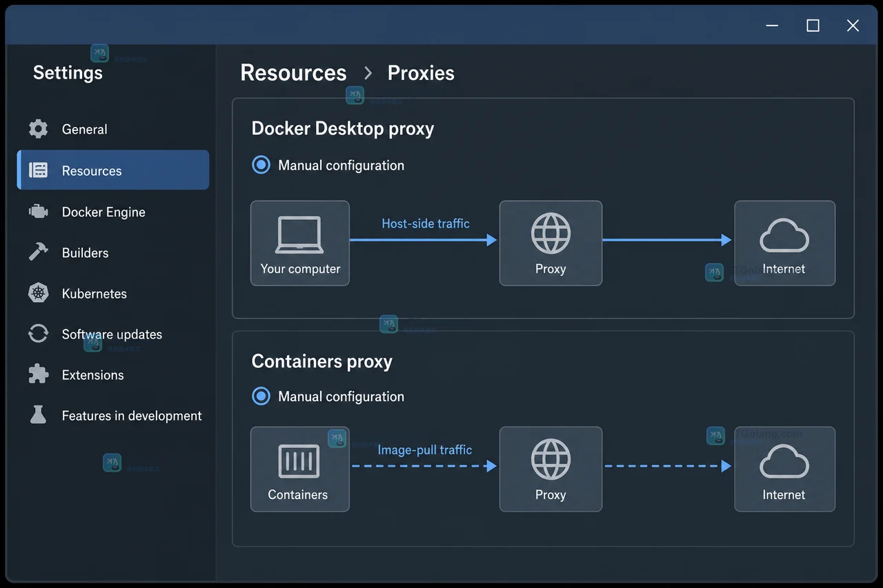Click the breadcrumb chevron after Resources
This screenshot has width=883, height=588.
click(x=368, y=73)
